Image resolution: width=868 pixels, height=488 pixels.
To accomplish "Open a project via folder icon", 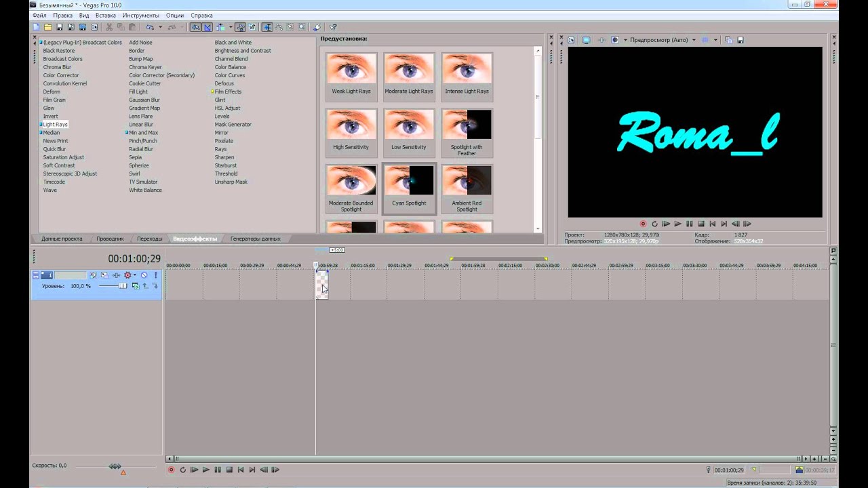I will [x=48, y=27].
